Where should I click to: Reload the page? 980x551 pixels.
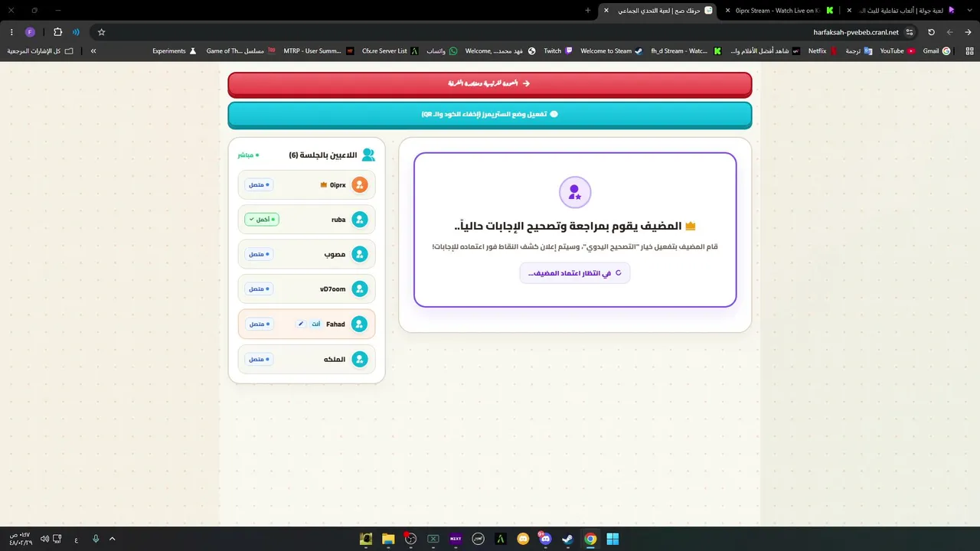[x=931, y=32]
